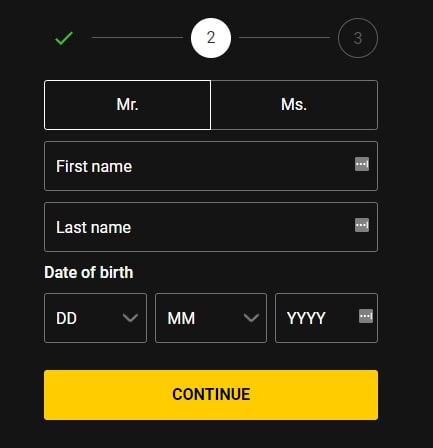Viewport: 433px width, 448px height.
Task: Click the autofill icon in YYYY field
Action: [x=366, y=316]
